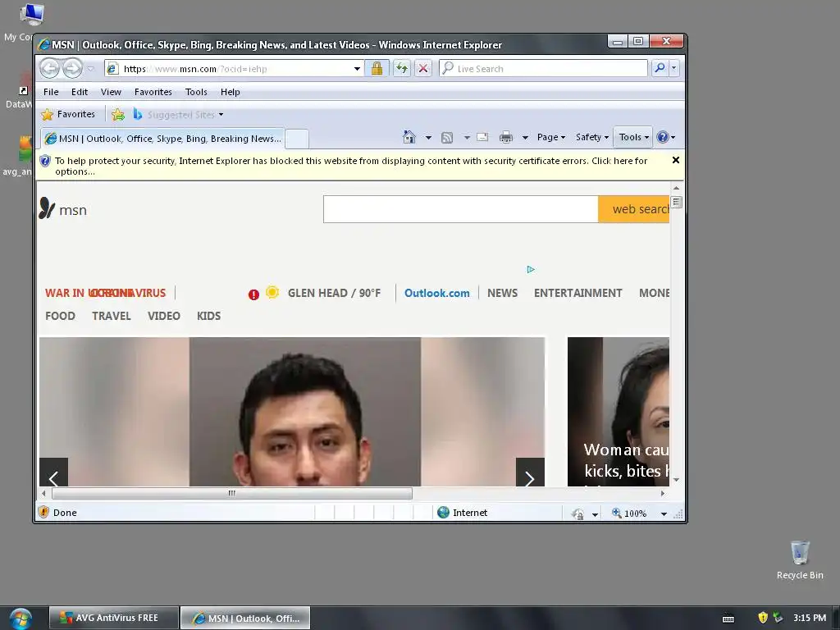The width and height of the screenshot is (840, 630).
Task: Click the Read Mail icon
Action: (x=482, y=137)
